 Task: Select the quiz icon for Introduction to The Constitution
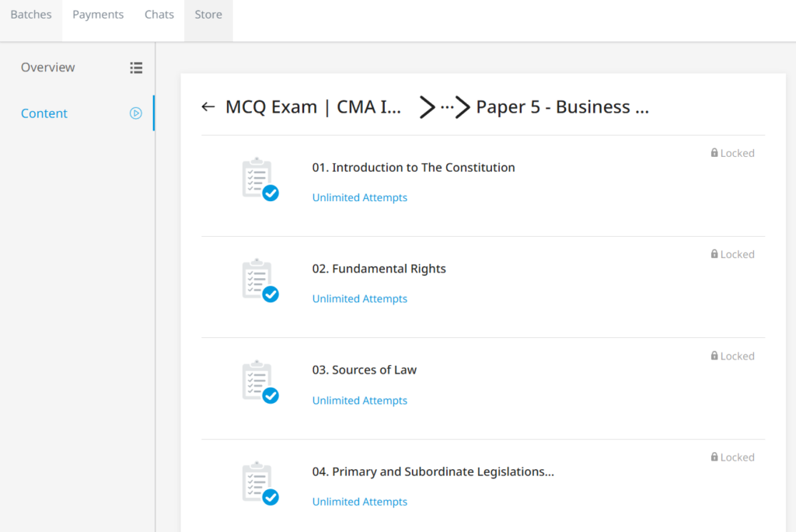pyautogui.click(x=259, y=179)
